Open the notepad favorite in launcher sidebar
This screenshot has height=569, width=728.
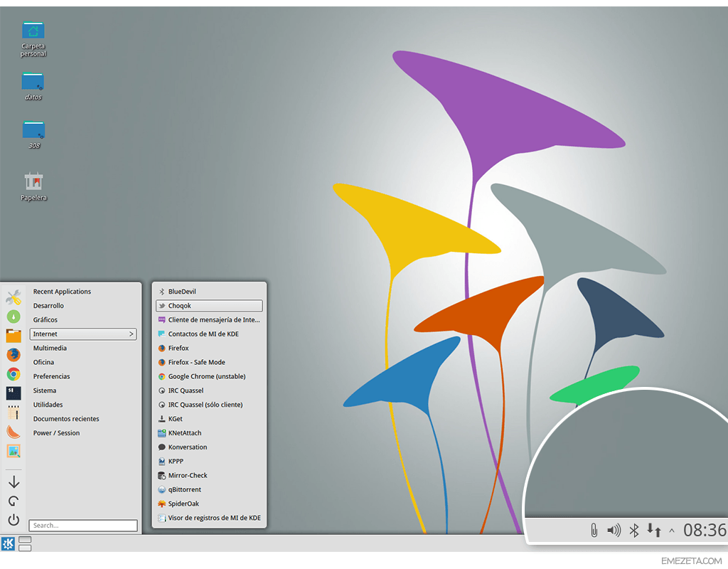[x=14, y=413]
